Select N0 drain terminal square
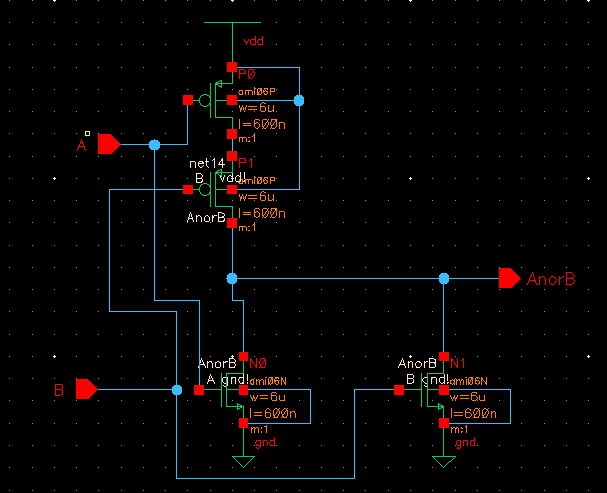The width and height of the screenshot is (607, 493). (243, 356)
